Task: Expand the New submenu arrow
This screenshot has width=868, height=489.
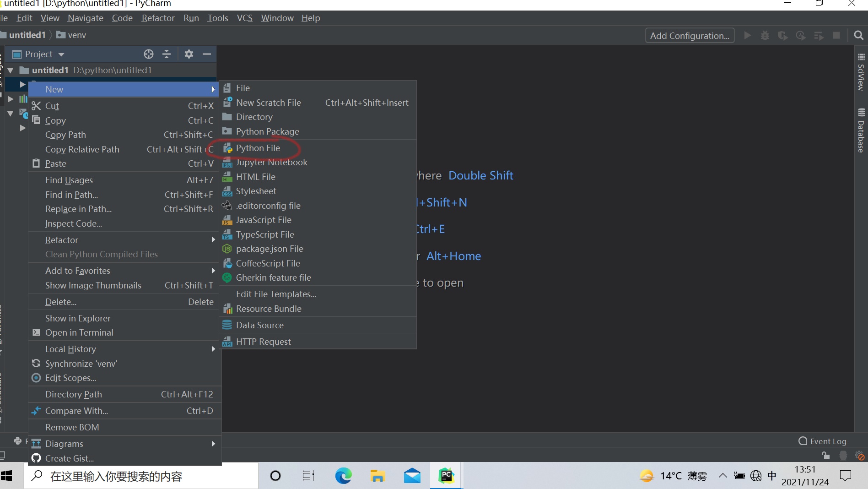Action: click(x=213, y=89)
